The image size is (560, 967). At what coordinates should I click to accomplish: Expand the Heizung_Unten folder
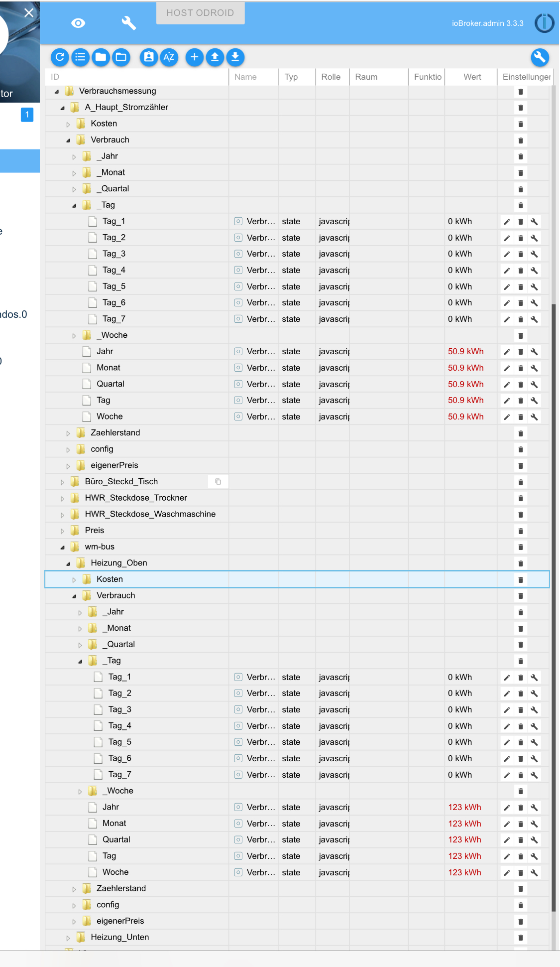69,938
